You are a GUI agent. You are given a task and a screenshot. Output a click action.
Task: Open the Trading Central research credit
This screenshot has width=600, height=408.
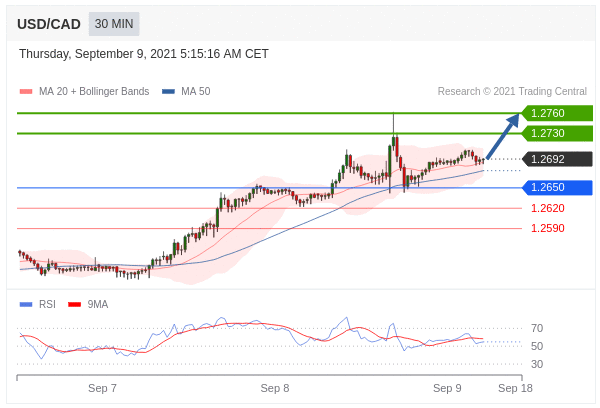coord(512,91)
